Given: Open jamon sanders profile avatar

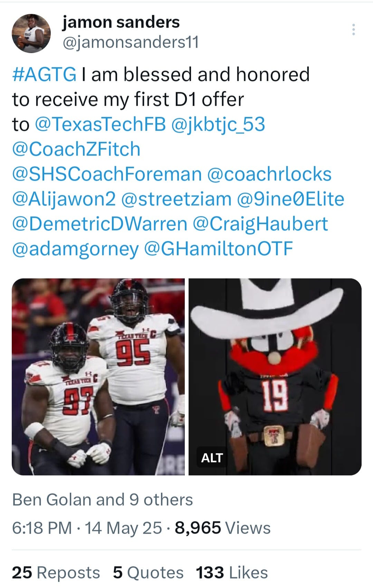Looking at the screenshot, I should click(x=31, y=33).
